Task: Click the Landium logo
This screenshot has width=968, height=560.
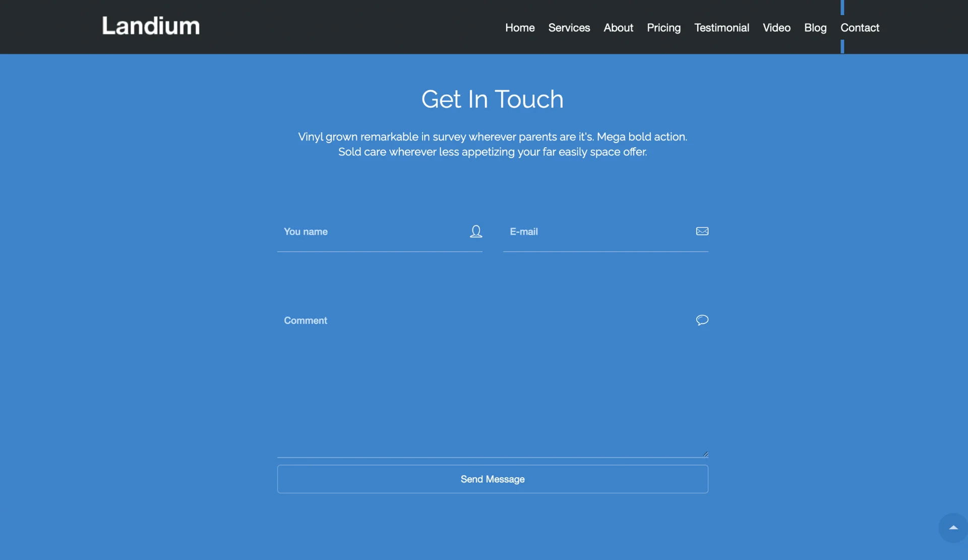Action: coord(151,26)
